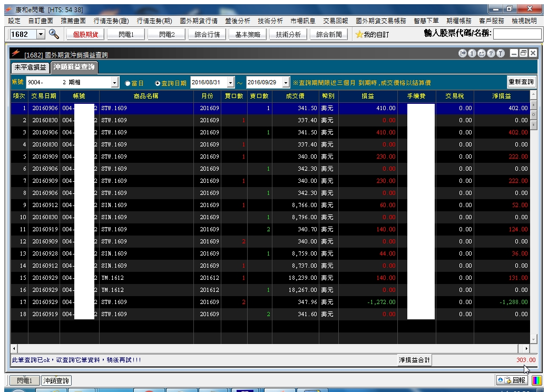Click the star icon of 我的自訂

click(x=359, y=34)
